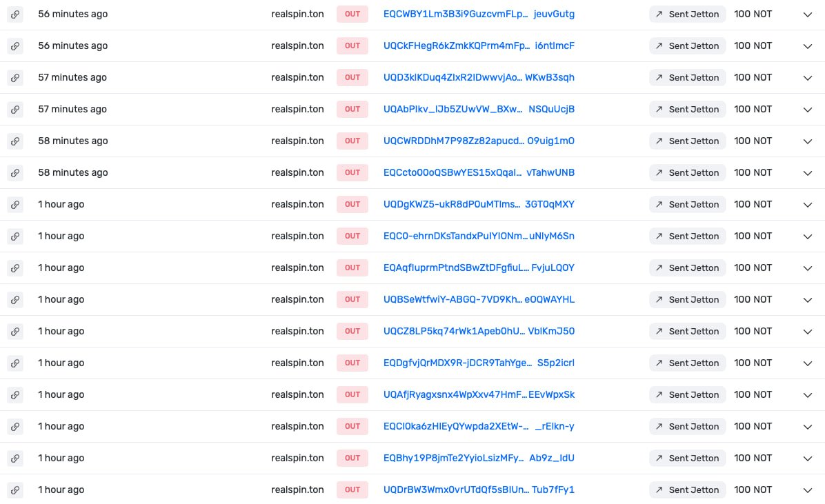Open address UQDgKWZ5-ukR8dP0uMTIms… 3GT0qMXY
The width and height of the screenshot is (825, 504).
tap(479, 204)
